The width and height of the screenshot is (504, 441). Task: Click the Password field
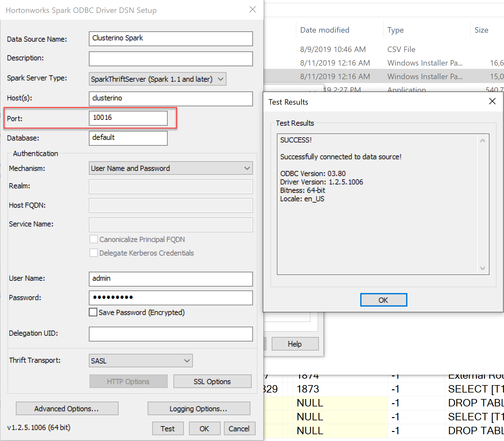[171, 298]
